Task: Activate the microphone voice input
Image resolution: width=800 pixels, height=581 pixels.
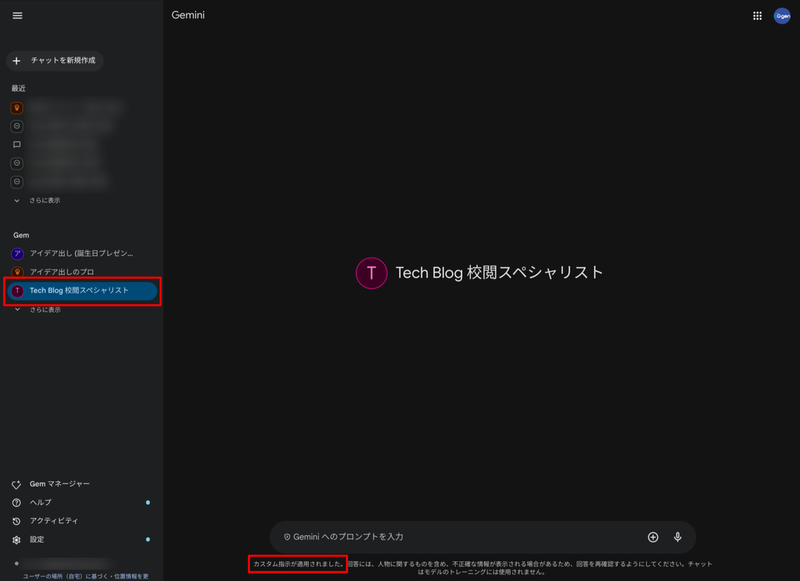Action: click(678, 537)
